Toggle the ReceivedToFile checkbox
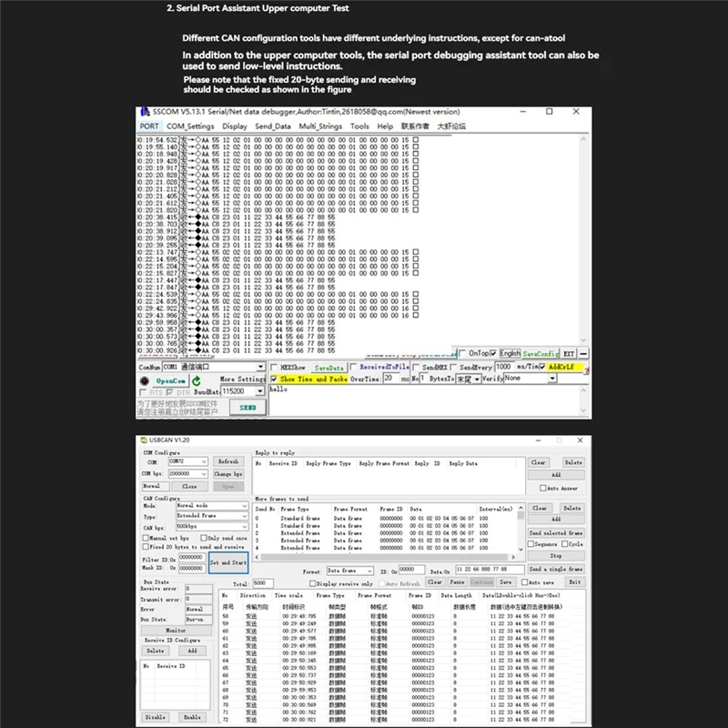This screenshot has width=728, height=728. (x=353, y=367)
